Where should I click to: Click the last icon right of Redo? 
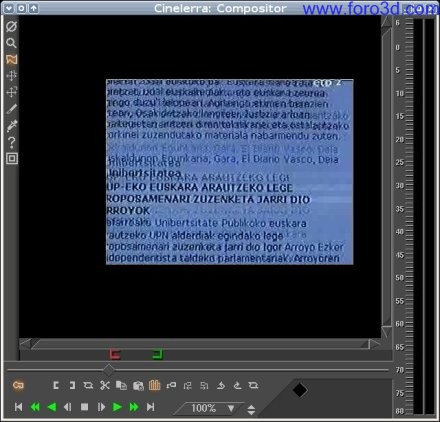[x=253, y=386]
